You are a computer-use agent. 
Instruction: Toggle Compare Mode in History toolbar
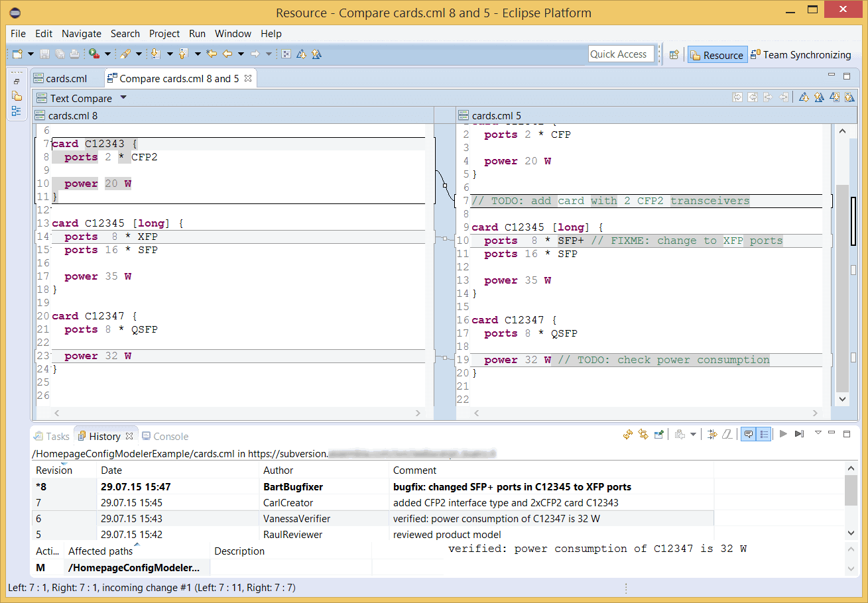(712, 434)
